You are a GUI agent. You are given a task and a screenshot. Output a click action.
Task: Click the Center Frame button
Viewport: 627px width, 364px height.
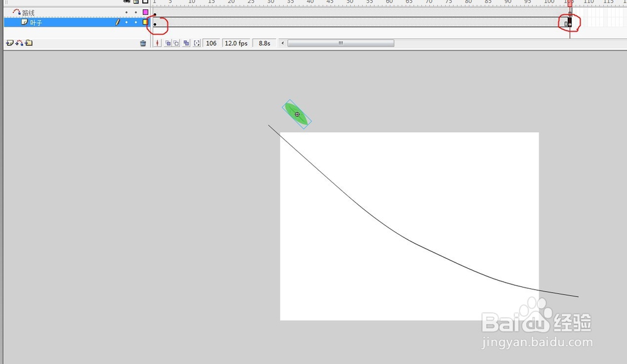(157, 43)
